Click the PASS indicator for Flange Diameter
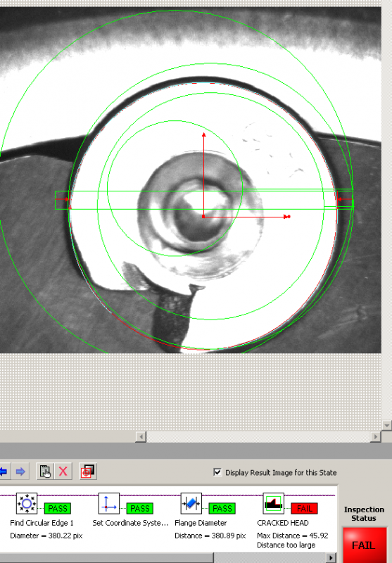 pos(222,508)
